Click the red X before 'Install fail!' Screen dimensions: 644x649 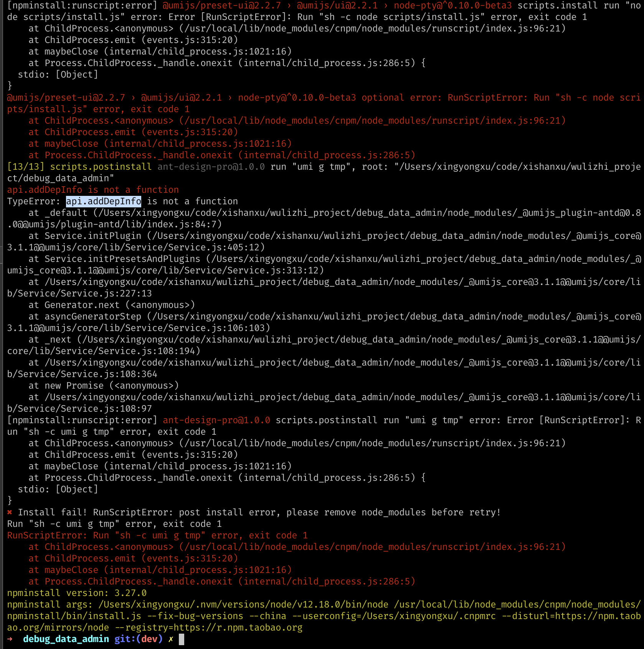(x=10, y=512)
